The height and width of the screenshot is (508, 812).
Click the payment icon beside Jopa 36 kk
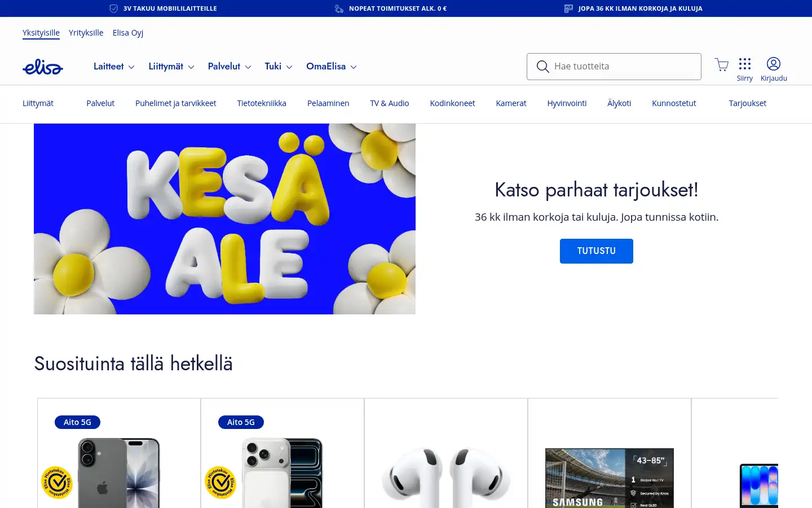(x=568, y=8)
